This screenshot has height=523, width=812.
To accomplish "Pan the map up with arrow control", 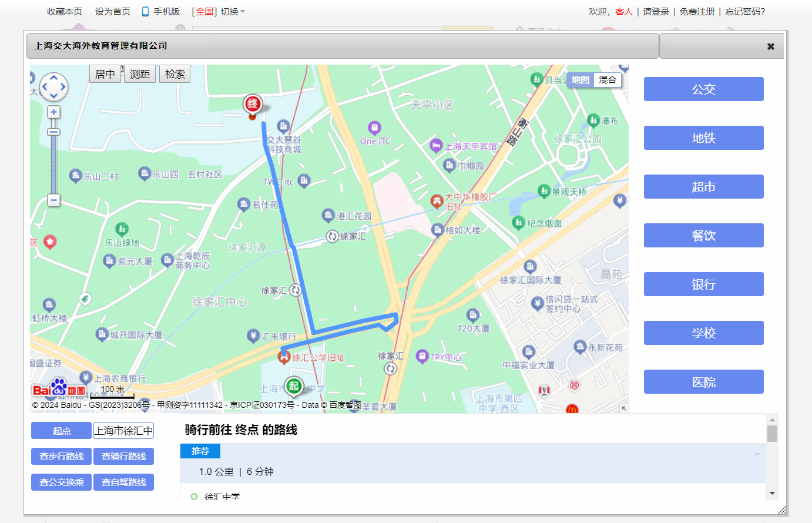I will (x=53, y=78).
